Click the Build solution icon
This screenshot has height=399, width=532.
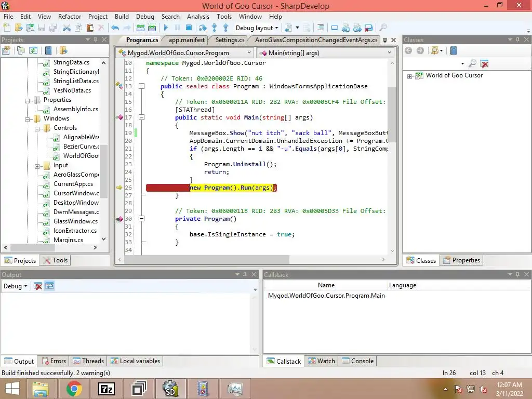click(140, 28)
